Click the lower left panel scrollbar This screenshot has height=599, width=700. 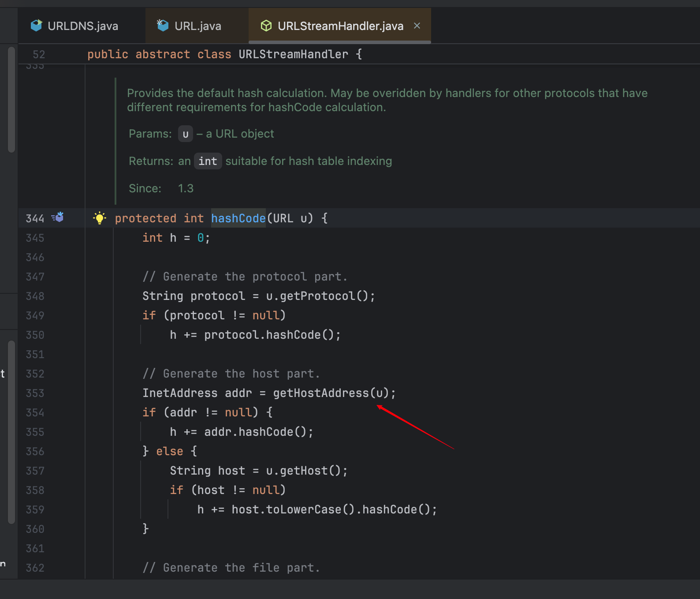coord(11,432)
